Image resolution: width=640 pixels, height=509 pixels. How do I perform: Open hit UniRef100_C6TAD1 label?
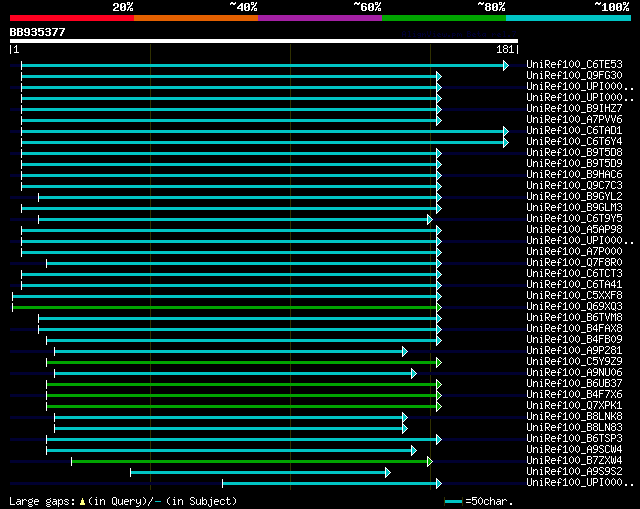click(x=574, y=131)
